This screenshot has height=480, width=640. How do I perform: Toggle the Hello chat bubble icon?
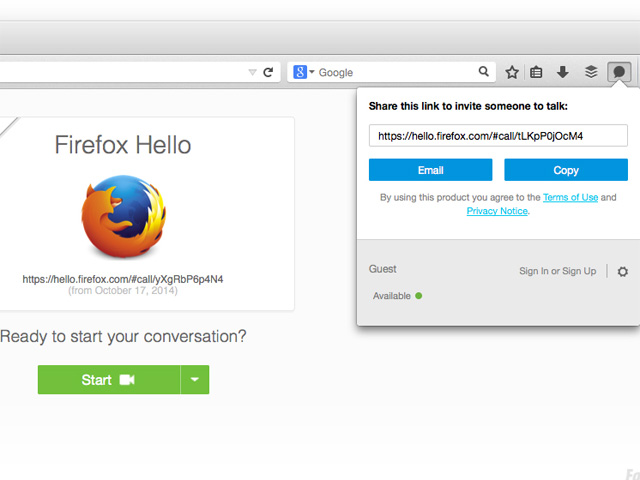[x=619, y=72]
